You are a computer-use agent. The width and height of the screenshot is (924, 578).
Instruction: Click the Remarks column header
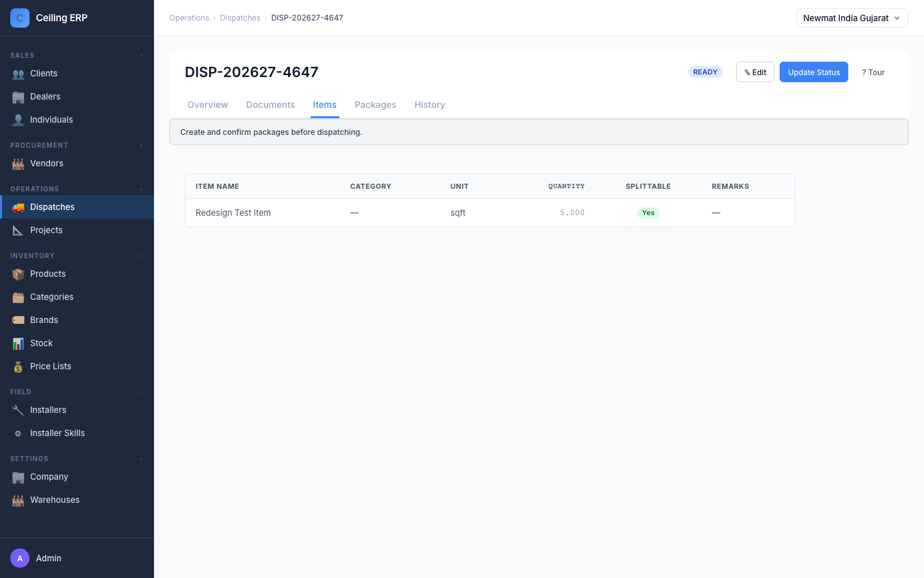coord(730,186)
